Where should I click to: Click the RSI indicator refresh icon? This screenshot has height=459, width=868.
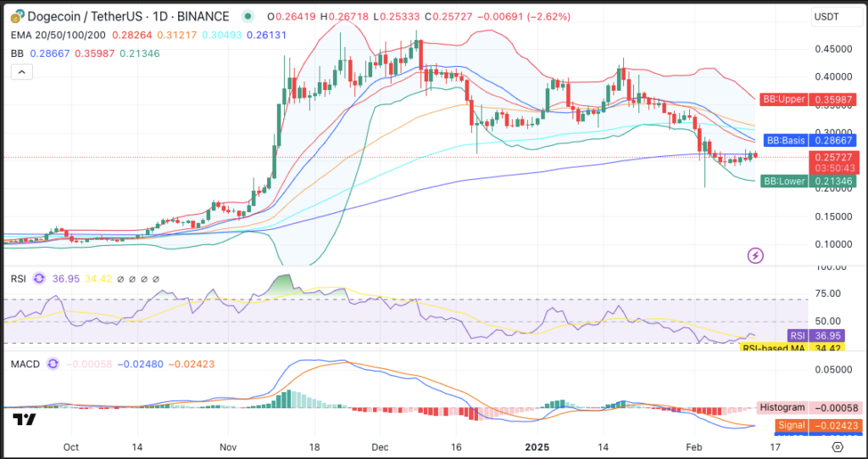(40, 277)
